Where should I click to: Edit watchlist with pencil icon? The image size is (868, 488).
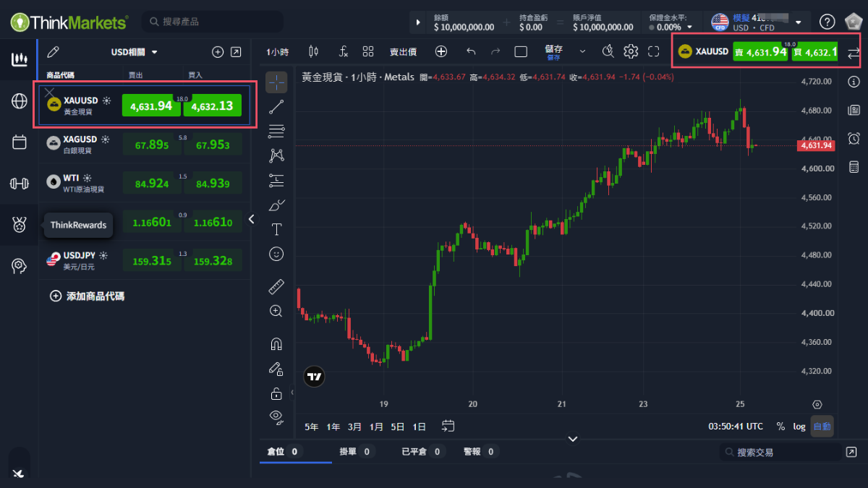53,52
